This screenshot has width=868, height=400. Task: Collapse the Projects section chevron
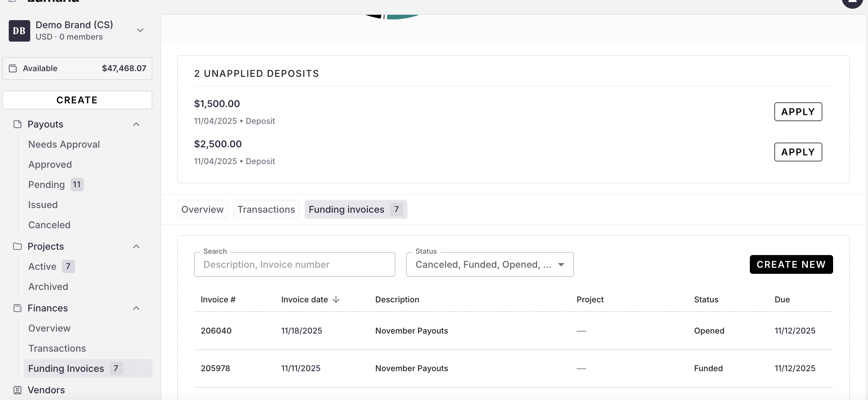(136, 246)
